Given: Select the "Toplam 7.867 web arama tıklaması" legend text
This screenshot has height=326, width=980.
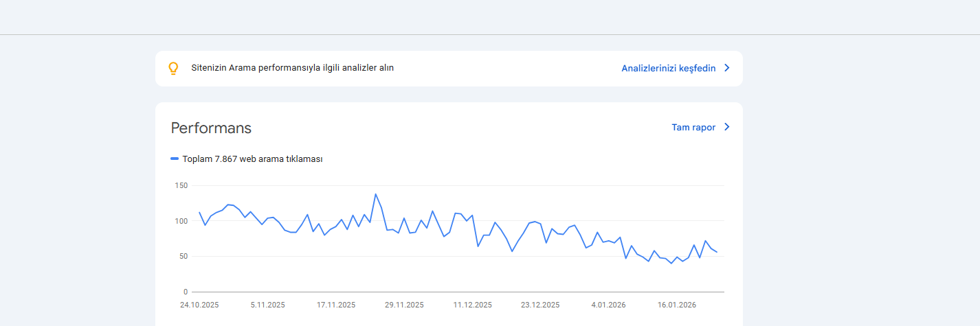Looking at the screenshot, I should point(252,159).
